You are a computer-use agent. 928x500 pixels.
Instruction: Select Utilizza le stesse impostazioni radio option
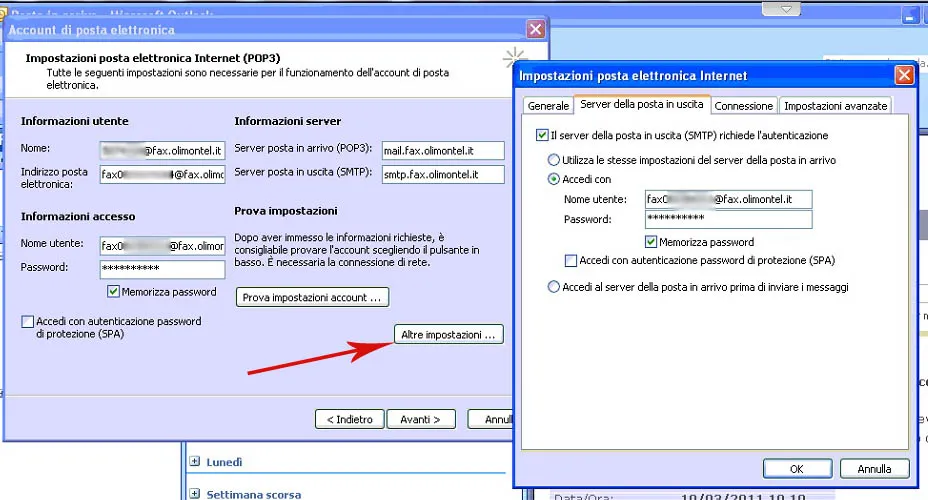click(553, 160)
